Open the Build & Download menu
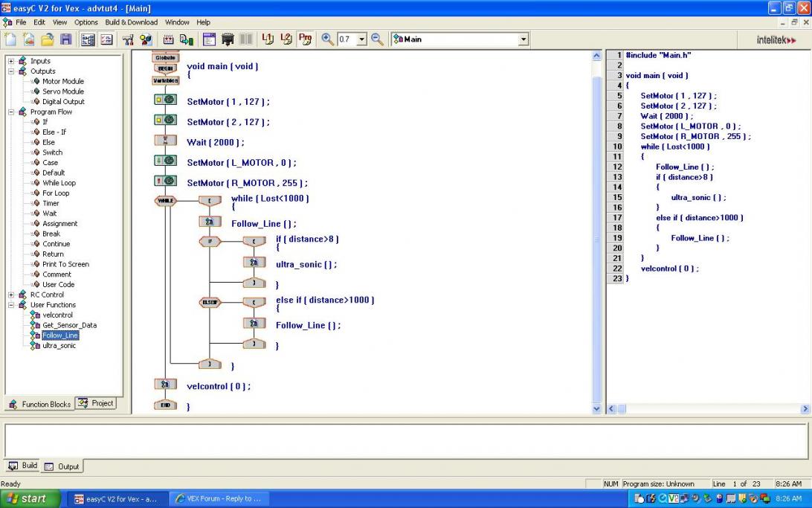Screen dimensions: 812x508 point(132,22)
